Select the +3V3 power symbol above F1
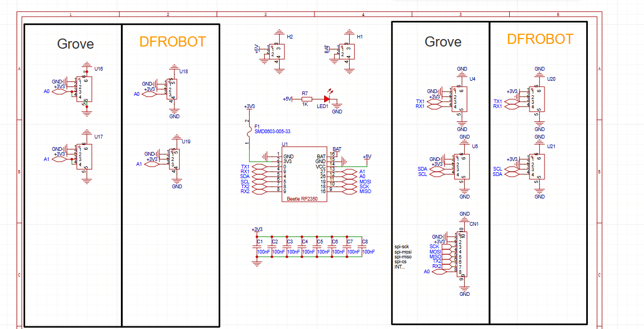644x329 pixels. pyautogui.click(x=249, y=107)
